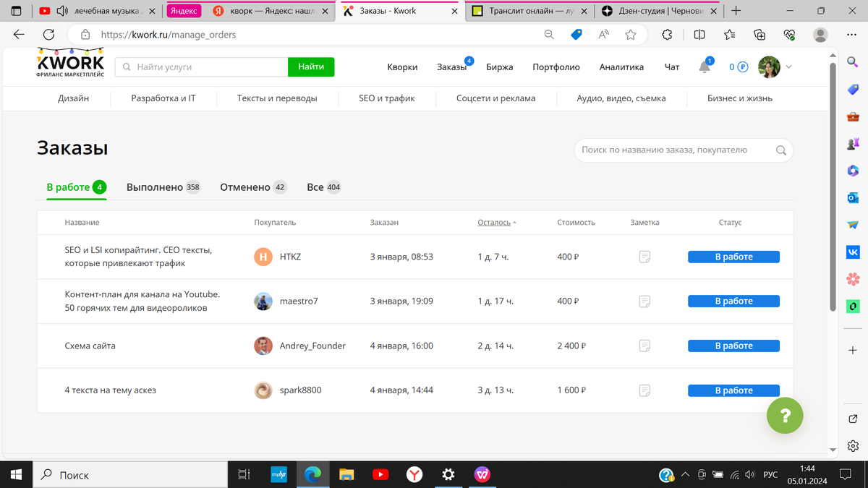The height and width of the screenshot is (488, 868).
Task: Focus the order search field by buyer name
Action: (684, 150)
